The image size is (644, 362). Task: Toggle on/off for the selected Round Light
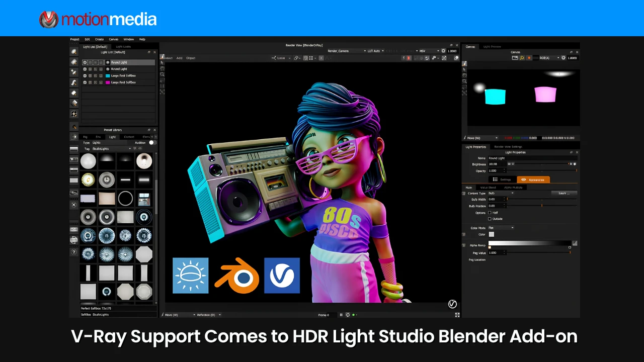pyautogui.click(x=85, y=62)
